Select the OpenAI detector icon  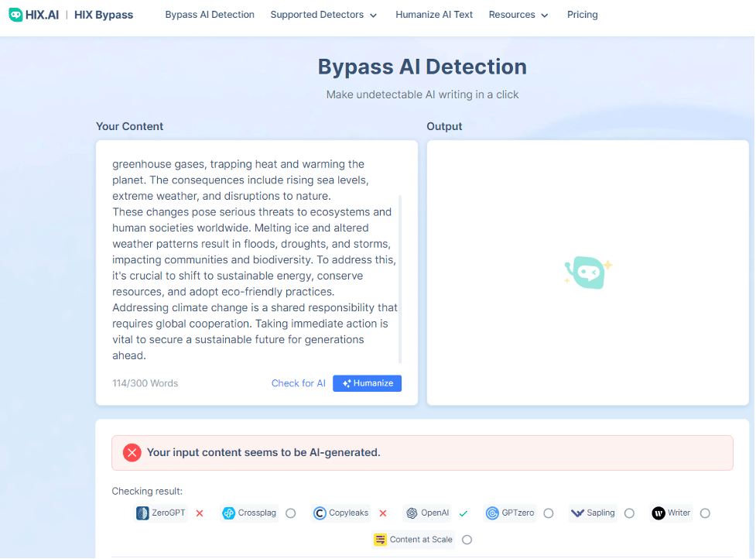pos(410,513)
